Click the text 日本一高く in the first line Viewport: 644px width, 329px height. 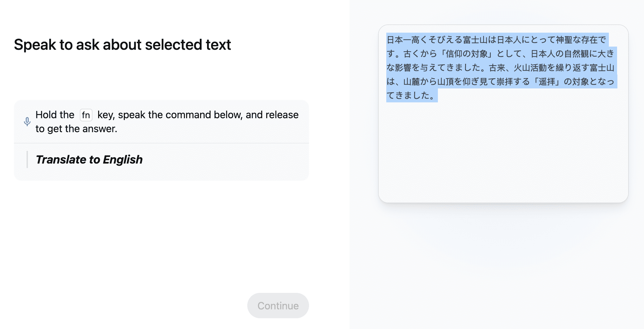tap(407, 40)
